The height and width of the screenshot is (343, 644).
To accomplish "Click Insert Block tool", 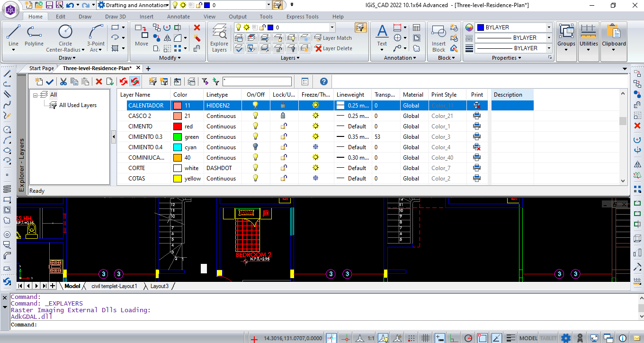I will tap(438, 38).
